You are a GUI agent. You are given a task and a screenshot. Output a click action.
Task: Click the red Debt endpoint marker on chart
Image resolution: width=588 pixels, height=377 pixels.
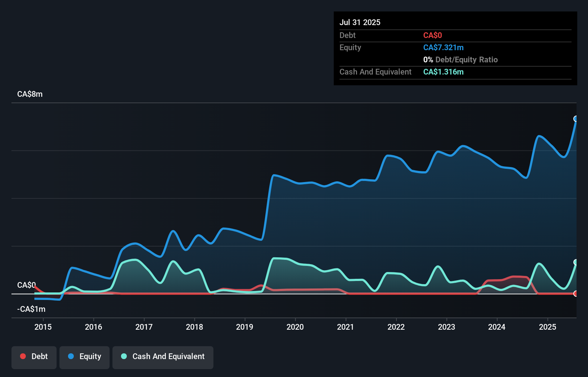[x=576, y=294]
